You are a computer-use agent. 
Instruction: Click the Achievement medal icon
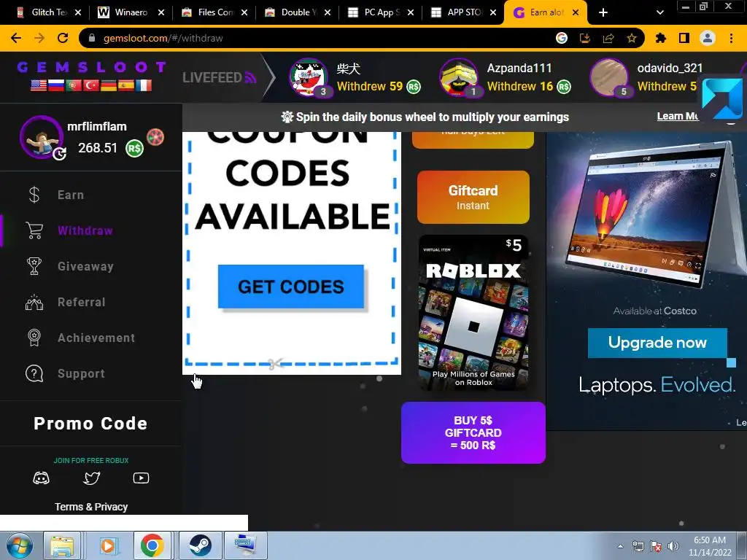pyautogui.click(x=34, y=338)
